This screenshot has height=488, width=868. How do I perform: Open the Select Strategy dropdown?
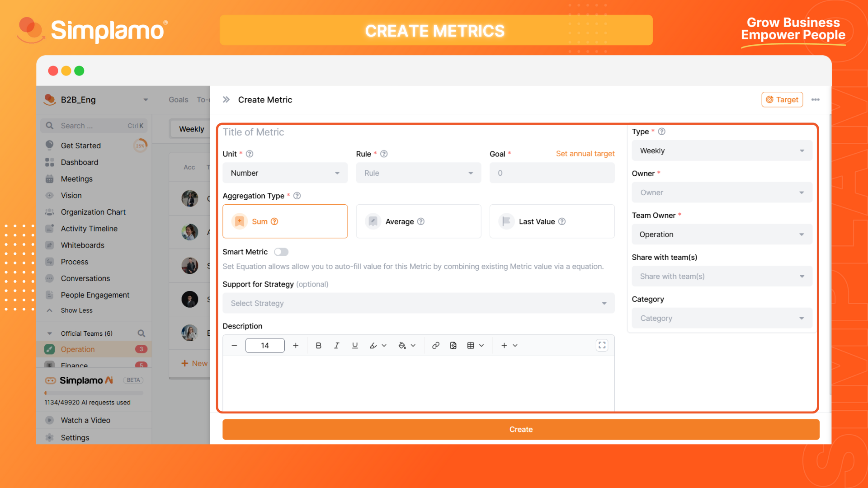419,304
